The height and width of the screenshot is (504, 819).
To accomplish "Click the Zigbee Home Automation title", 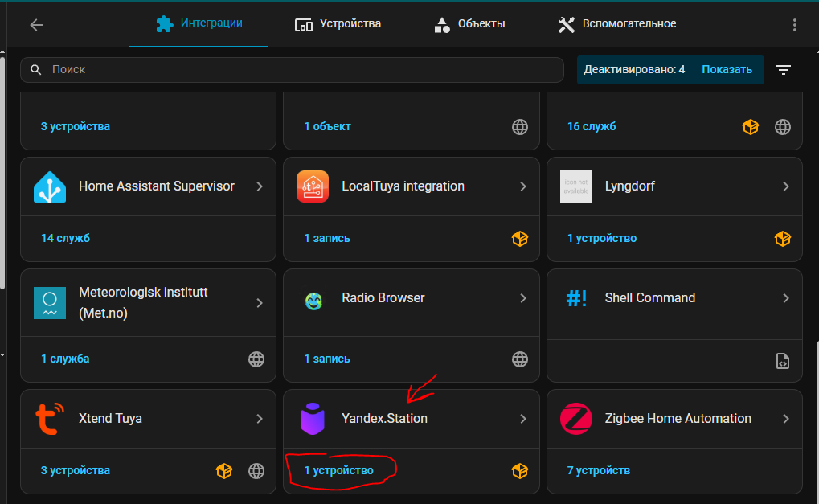I will (678, 419).
